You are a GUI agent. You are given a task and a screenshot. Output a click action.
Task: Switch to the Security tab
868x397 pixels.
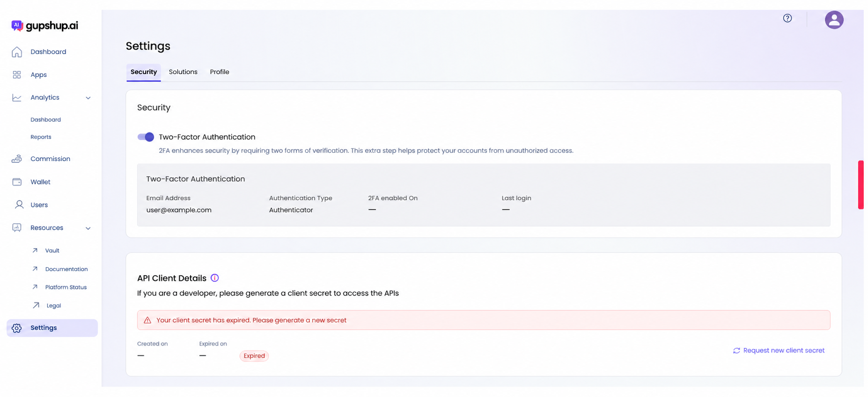coord(144,72)
